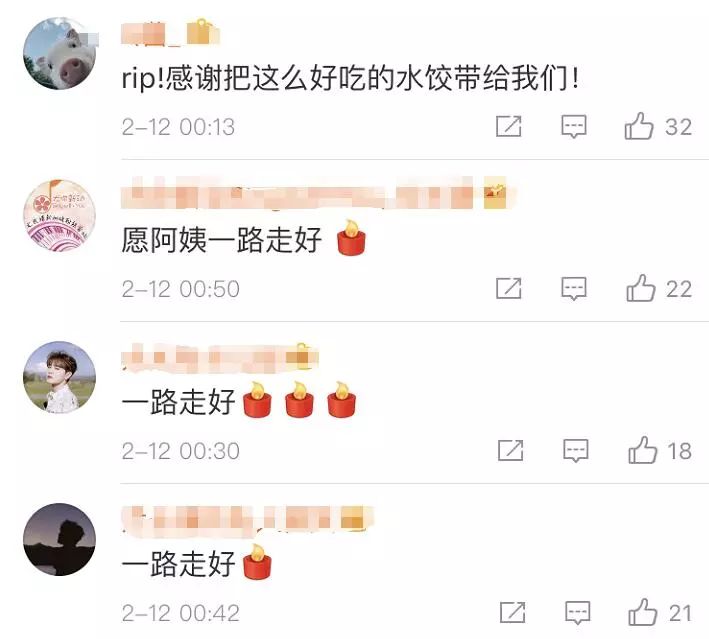Repost the comment posted at 2-12 00:30

[510, 450]
